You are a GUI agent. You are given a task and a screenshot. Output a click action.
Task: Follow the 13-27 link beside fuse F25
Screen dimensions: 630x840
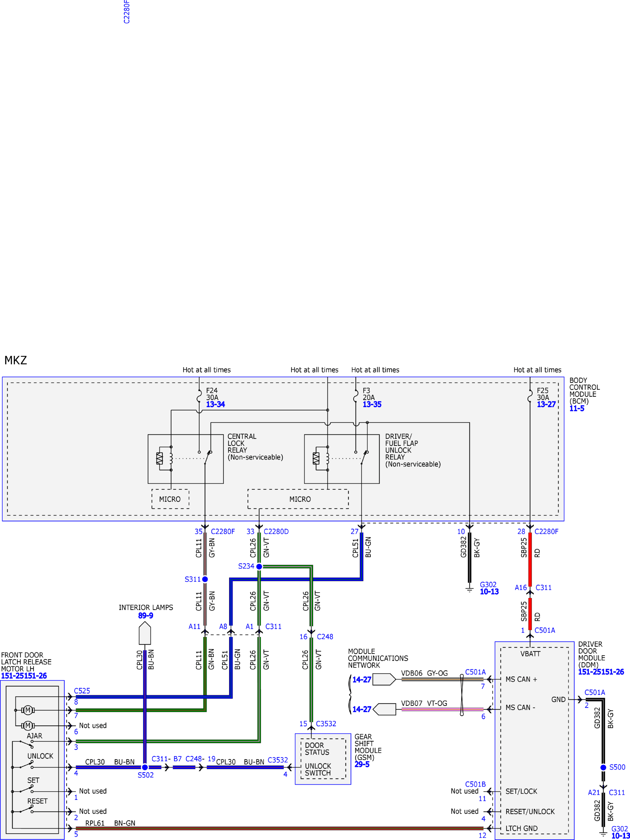(546, 404)
